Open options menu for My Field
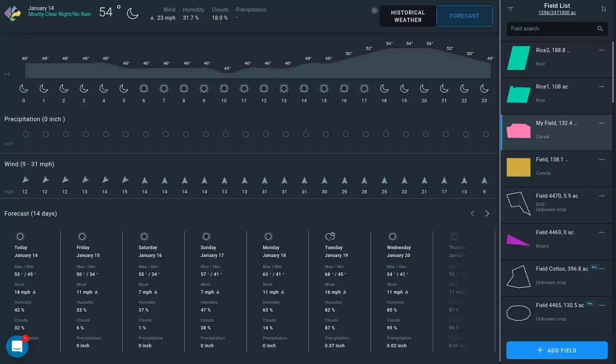This screenshot has height=364, width=616. coord(602,123)
